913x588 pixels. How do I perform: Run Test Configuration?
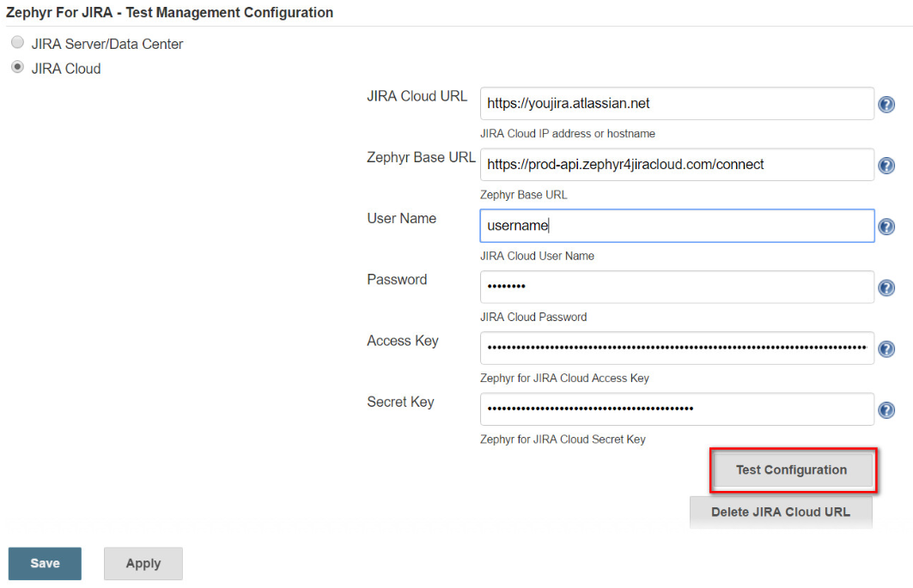(x=793, y=470)
